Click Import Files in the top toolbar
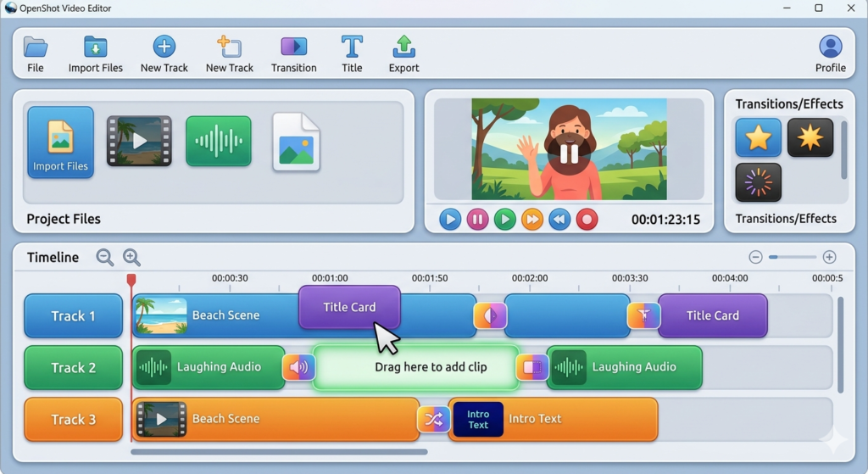The image size is (868, 474). (95, 54)
